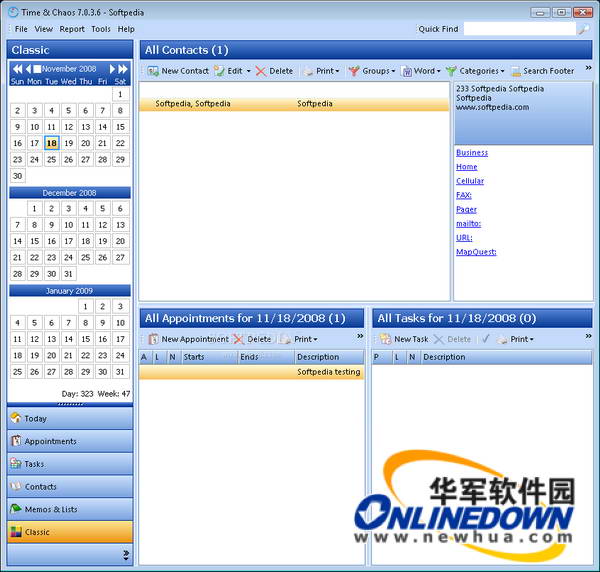Click the calendar today square button
Viewport: 600px width, 572px height.
click(x=37, y=69)
